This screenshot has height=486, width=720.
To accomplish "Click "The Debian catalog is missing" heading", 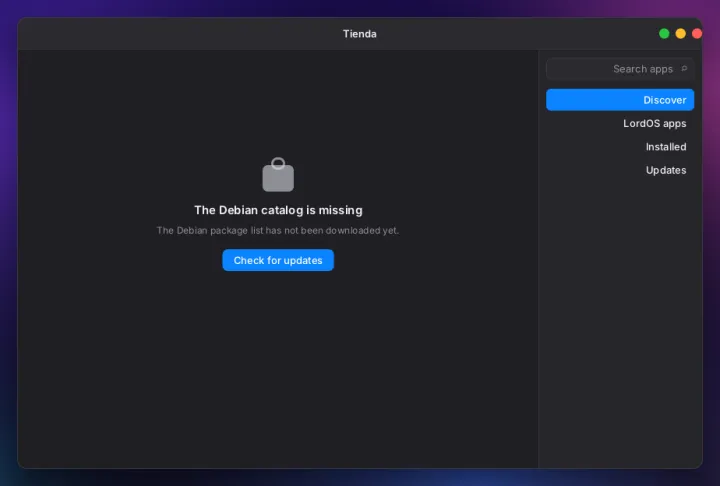I will click(x=278, y=210).
